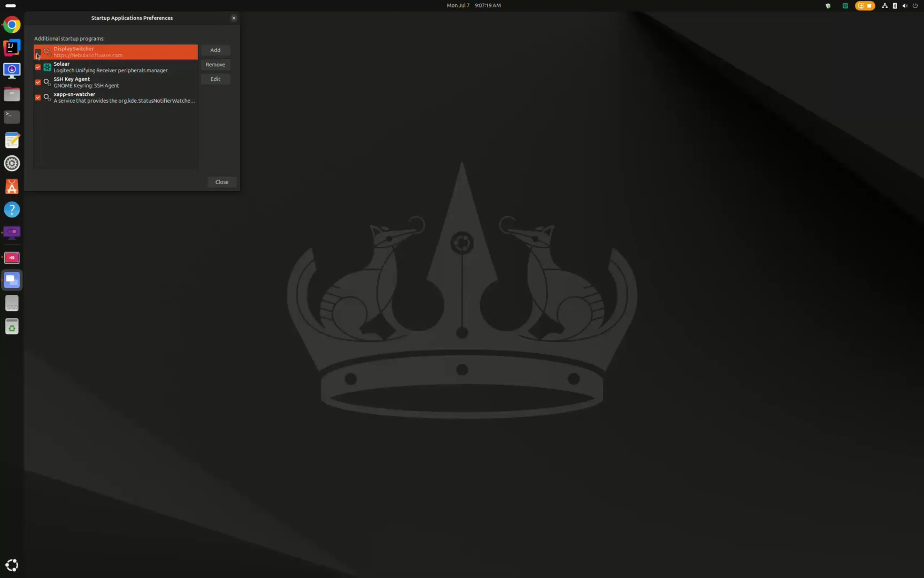Screen dimensions: 924x578
Task: Open Activities workspace indicator top-left
Action: (11, 5)
